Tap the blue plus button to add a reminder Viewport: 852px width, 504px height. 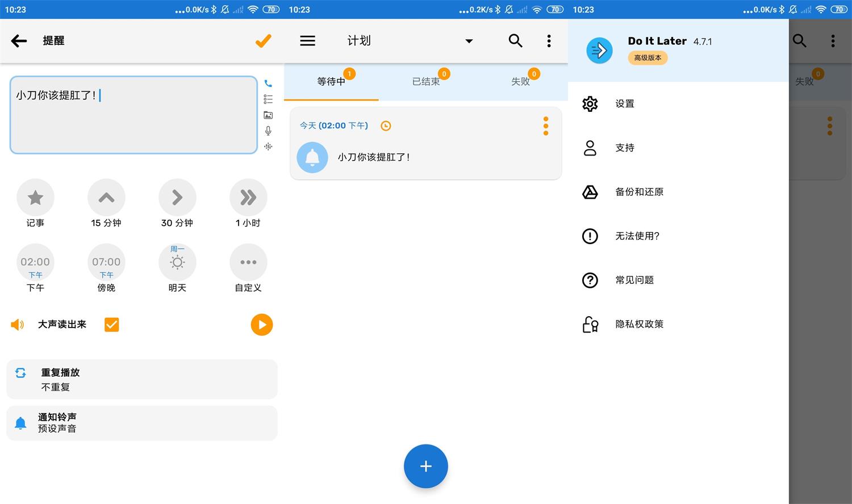[x=426, y=466]
